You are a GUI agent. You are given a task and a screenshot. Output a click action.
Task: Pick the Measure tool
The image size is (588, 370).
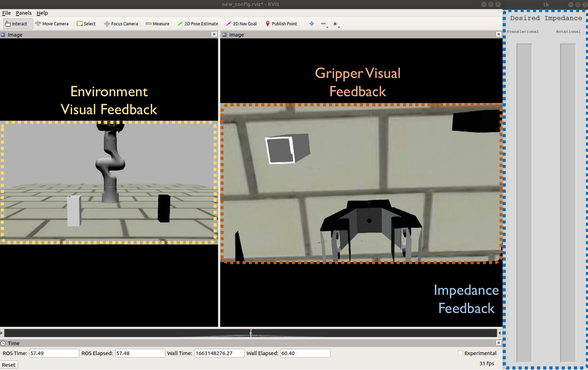(157, 24)
